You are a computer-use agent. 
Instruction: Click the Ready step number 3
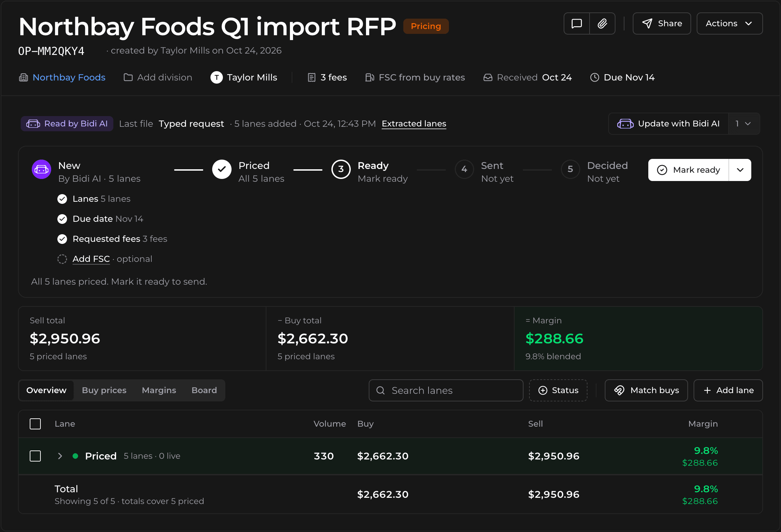point(341,169)
